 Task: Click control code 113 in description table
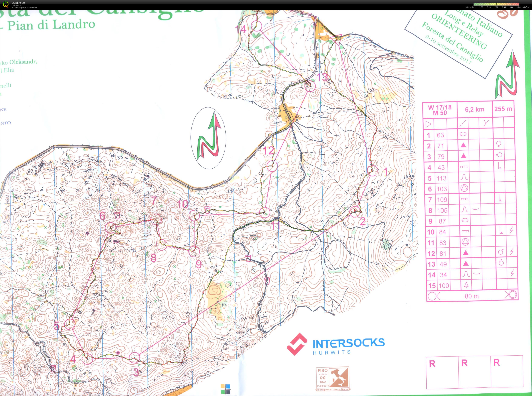pyautogui.click(x=442, y=178)
